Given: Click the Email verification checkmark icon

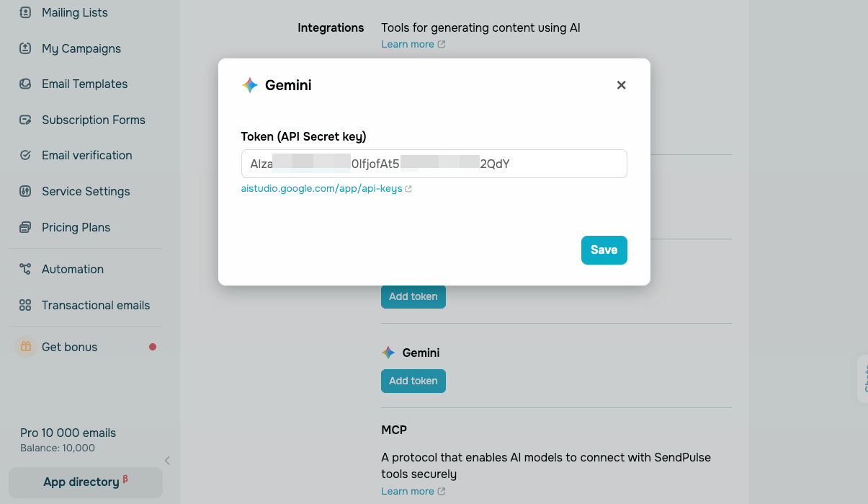Looking at the screenshot, I should pyautogui.click(x=25, y=155).
